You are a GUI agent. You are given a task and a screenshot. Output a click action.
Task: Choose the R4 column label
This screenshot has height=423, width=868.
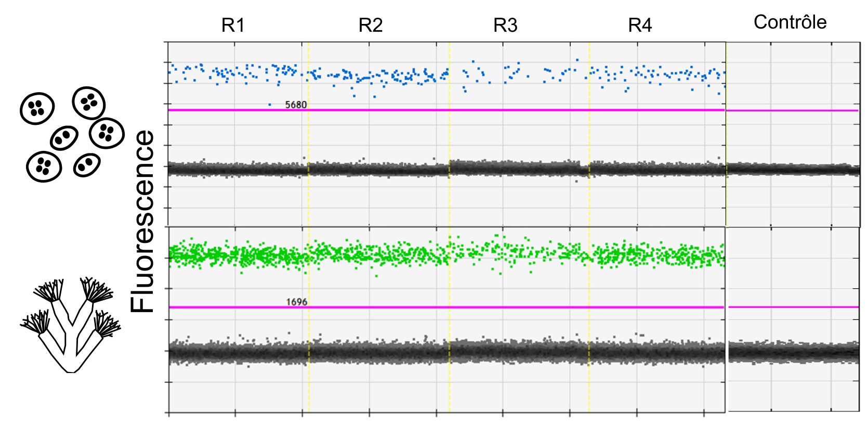pyautogui.click(x=640, y=25)
